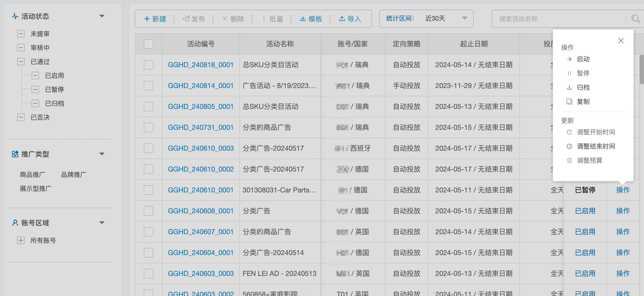This screenshot has width=644, height=296.
Task: Toggle the select-all header checkbox
Action: tap(148, 44)
